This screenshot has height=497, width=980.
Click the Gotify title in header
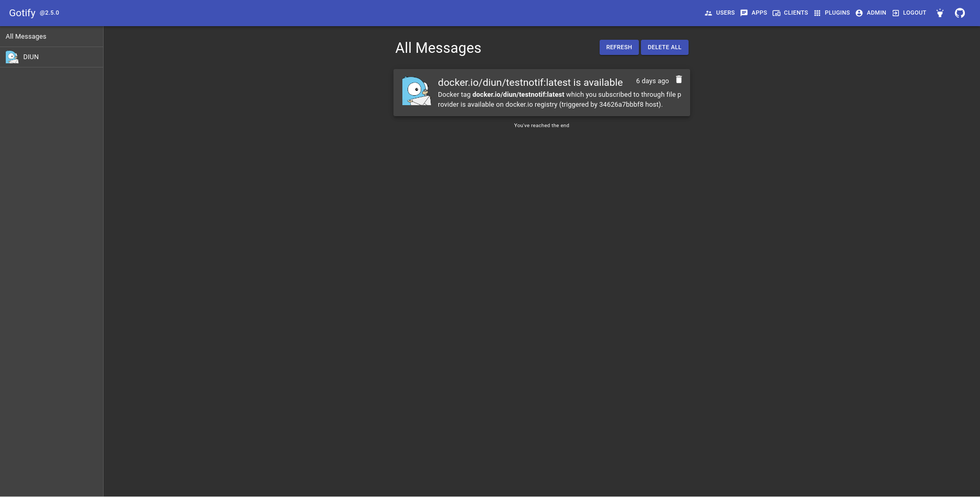(x=22, y=13)
